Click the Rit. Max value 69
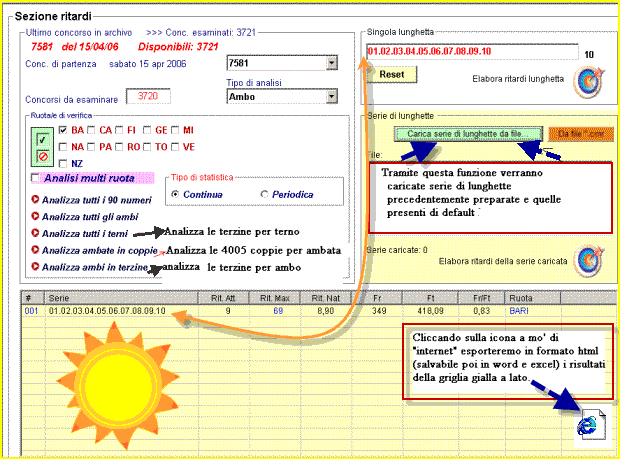 click(x=278, y=311)
